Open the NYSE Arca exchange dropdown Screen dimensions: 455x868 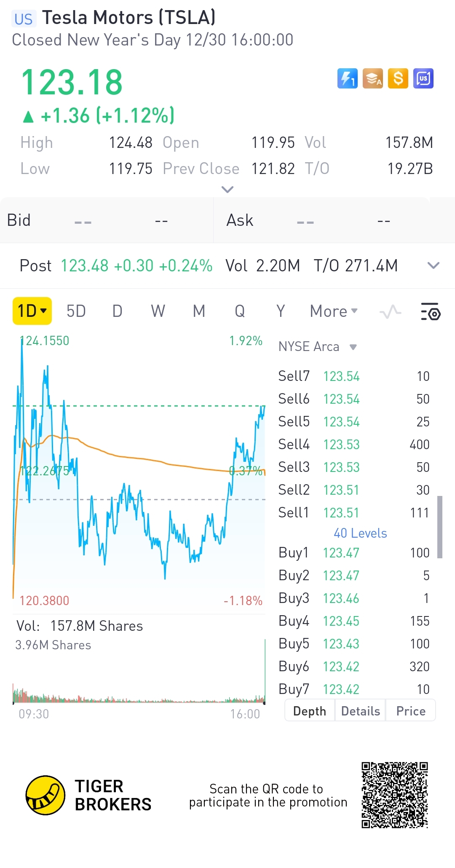point(318,347)
